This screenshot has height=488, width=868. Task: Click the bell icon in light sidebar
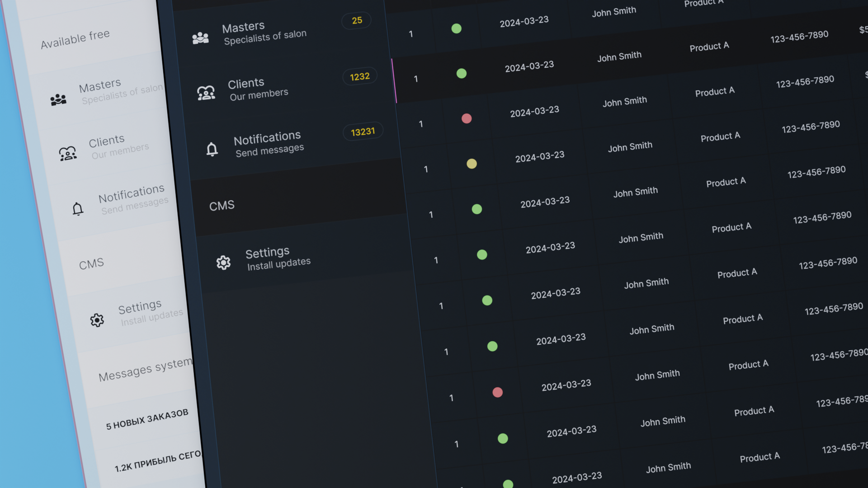pyautogui.click(x=78, y=209)
